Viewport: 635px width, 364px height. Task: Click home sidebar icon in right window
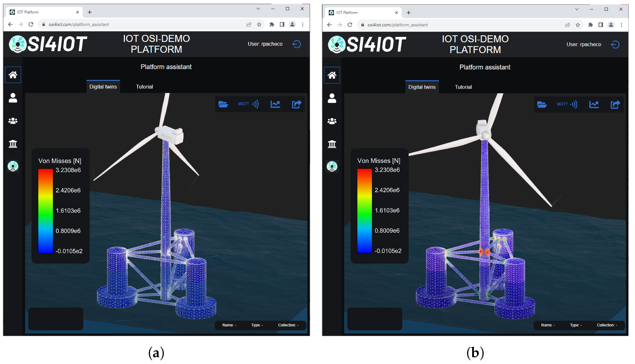coord(332,75)
